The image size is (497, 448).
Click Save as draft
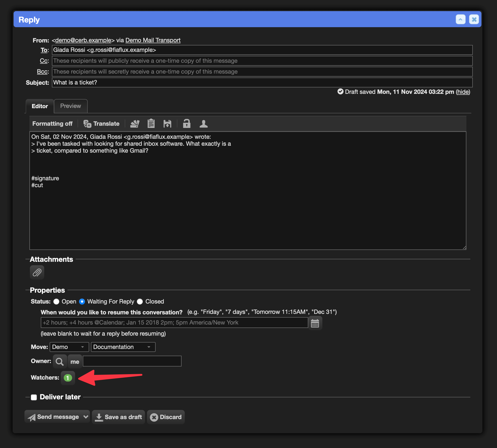tap(118, 417)
